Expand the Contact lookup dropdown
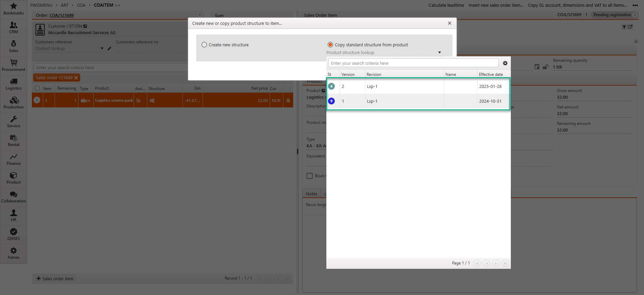Viewport: 644px width, 295px height. click(102, 49)
